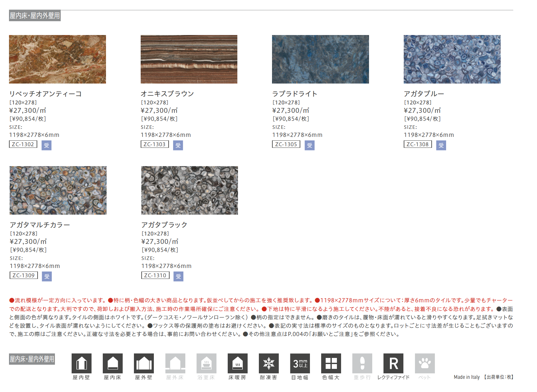The width and height of the screenshot is (537, 392).
Task: Open the リベッチオアンティーコ tile swatch image
Action: pyautogui.click(x=57, y=59)
